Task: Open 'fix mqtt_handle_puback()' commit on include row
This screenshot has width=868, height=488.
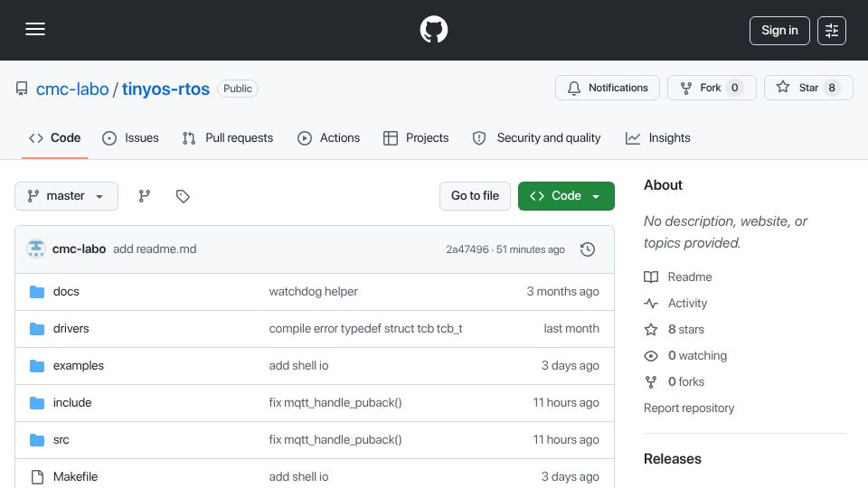Action: [335, 403]
